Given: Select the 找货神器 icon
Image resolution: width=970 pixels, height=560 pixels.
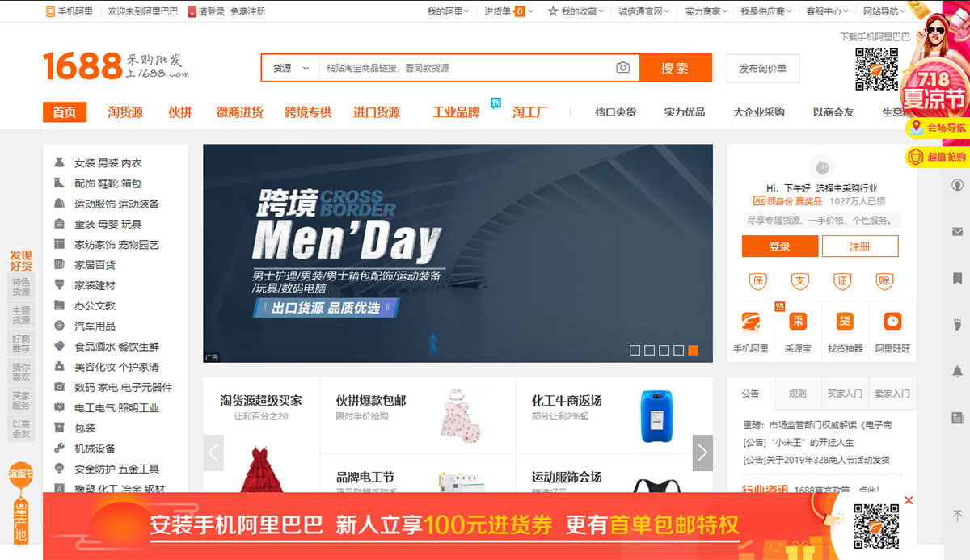Looking at the screenshot, I should point(844,322).
